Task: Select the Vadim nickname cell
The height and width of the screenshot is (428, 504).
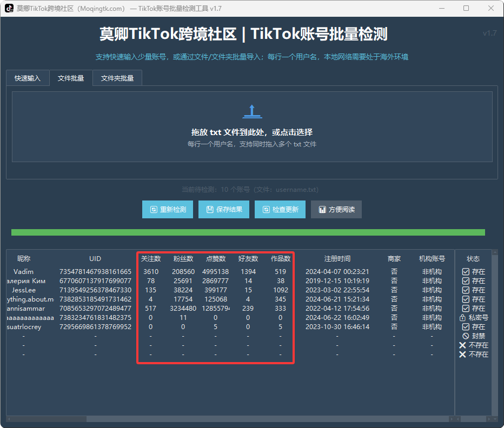Action: [x=23, y=271]
